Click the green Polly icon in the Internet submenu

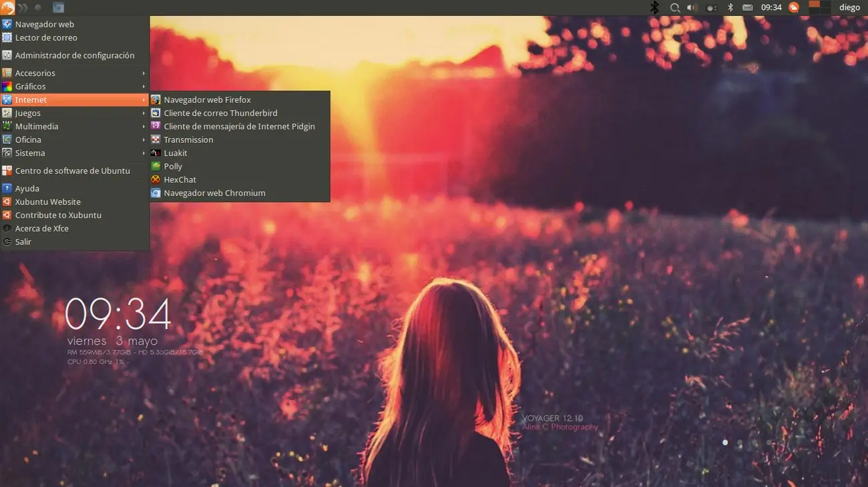156,166
